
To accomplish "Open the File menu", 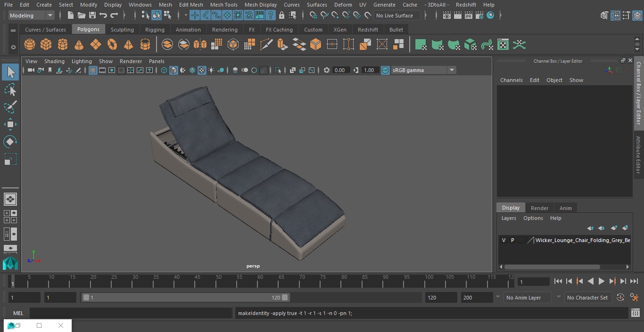I will coord(8,5).
